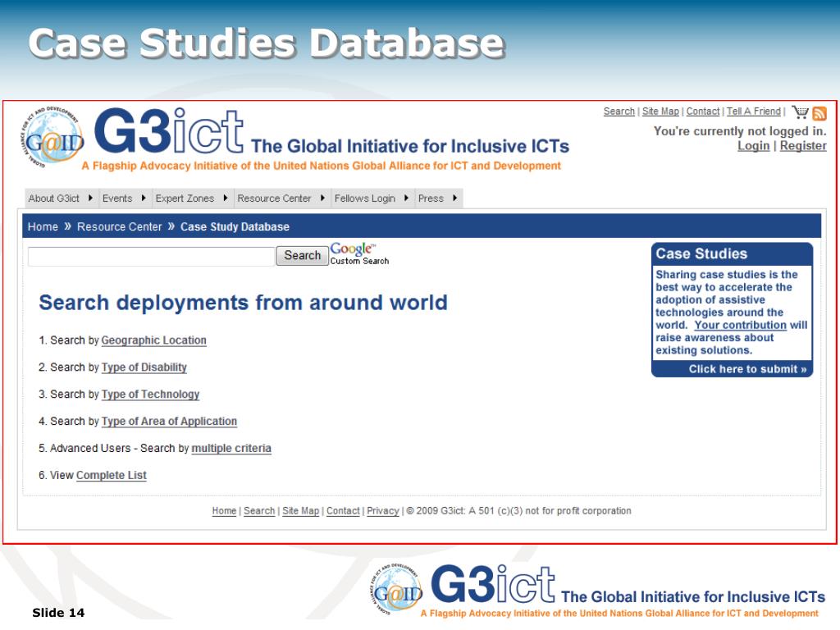Image resolution: width=840 pixels, height=630 pixels.
Task: Expand the Fellows Login menu arrow
Action: pos(407,199)
